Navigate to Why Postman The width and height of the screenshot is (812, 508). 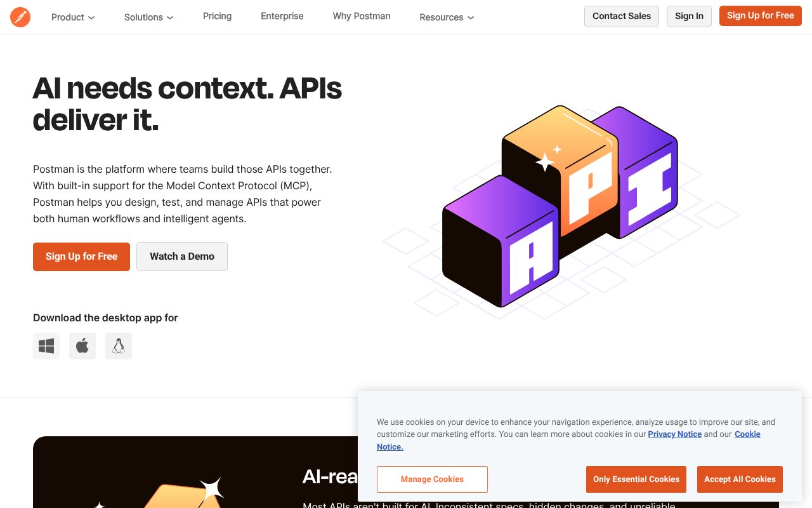(x=362, y=16)
